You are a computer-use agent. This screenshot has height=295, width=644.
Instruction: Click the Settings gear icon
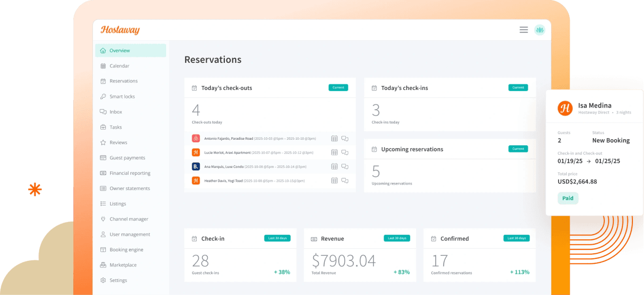tap(103, 280)
